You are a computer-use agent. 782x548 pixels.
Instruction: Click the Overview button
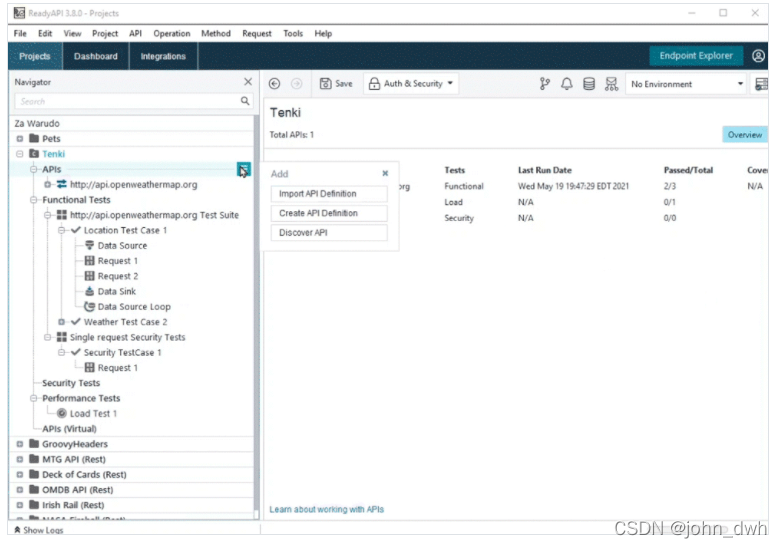click(x=745, y=135)
